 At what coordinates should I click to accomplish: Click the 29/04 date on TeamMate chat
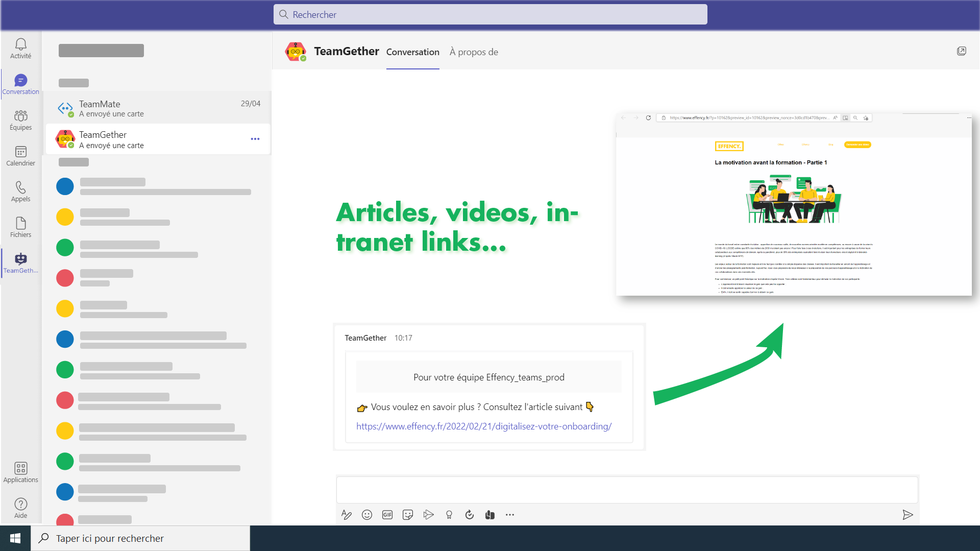click(x=251, y=104)
